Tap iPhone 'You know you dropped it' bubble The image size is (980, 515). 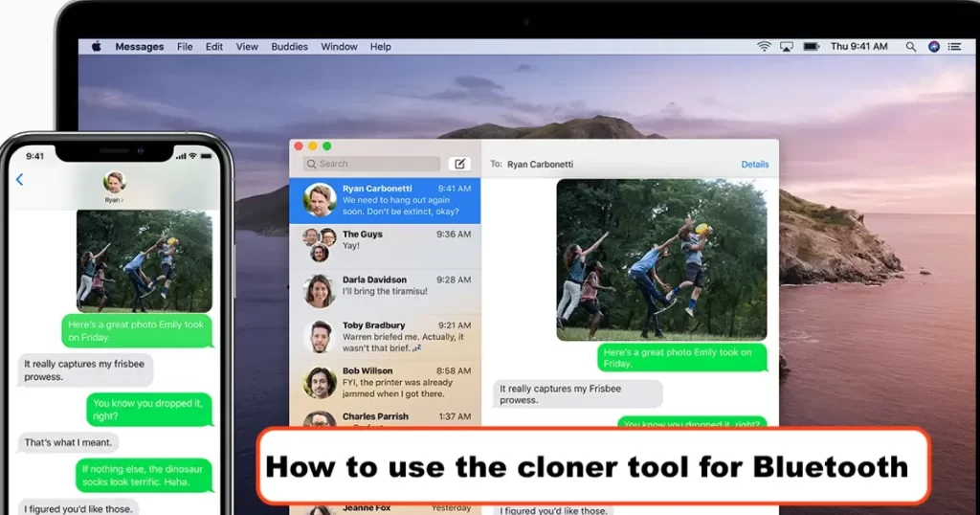(149, 410)
